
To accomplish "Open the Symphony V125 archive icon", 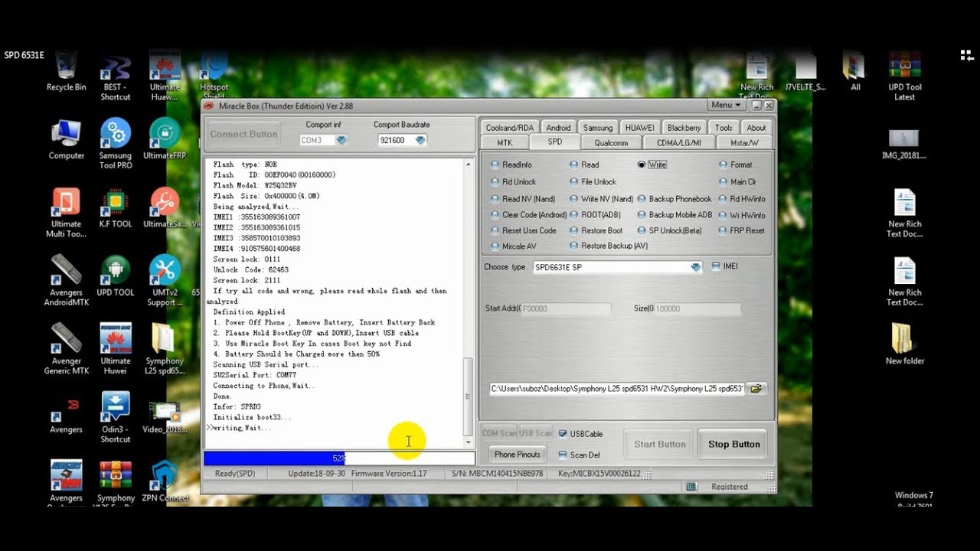I will (116, 482).
